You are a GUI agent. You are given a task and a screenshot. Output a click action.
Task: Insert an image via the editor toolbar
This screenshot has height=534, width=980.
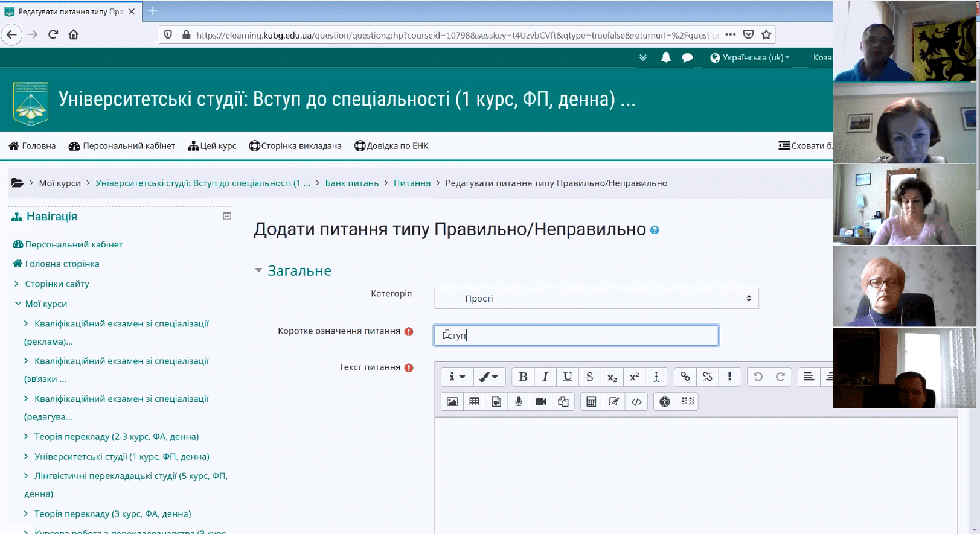pos(452,402)
